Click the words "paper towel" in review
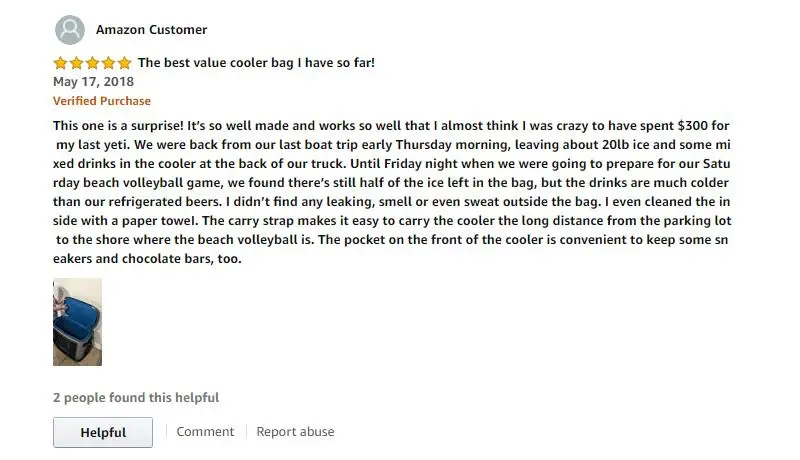 coord(160,221)
